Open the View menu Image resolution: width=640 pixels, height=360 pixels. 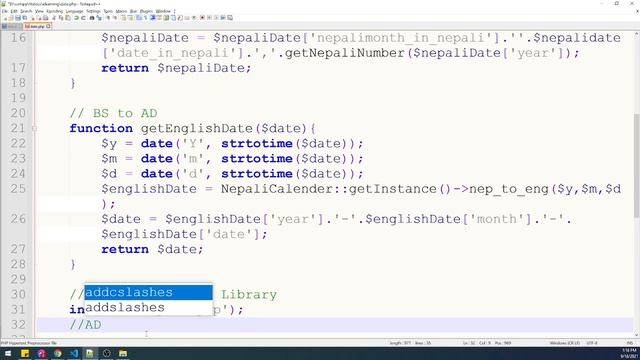tap(39, 11)
